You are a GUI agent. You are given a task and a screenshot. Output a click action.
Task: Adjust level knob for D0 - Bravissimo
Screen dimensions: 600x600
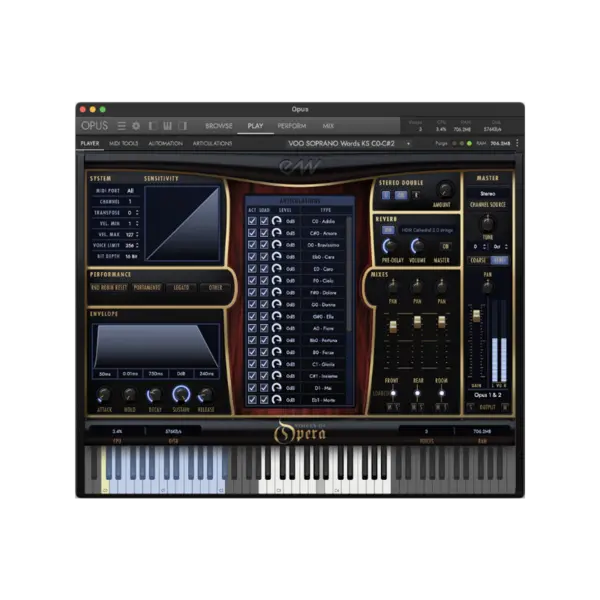(276, 245)
